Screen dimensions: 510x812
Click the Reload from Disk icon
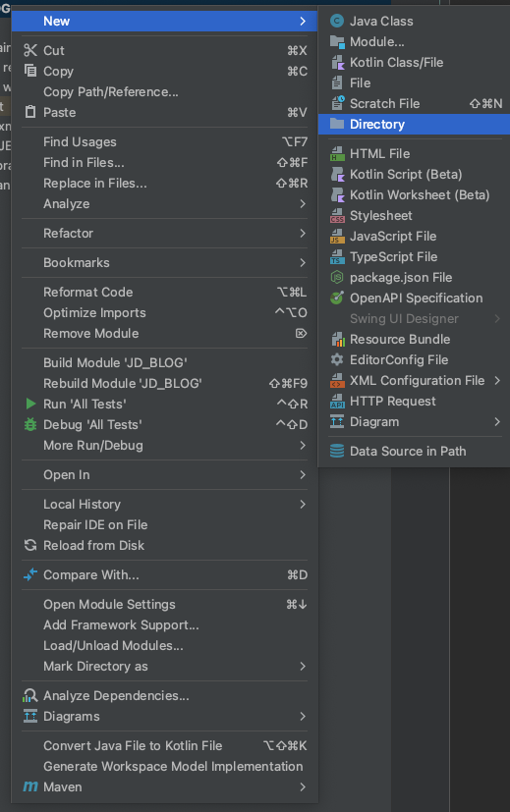click(30, 545)
